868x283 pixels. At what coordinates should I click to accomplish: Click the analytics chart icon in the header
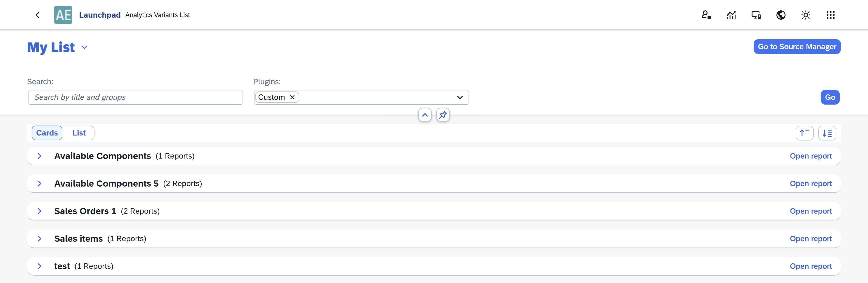[731, 15]
